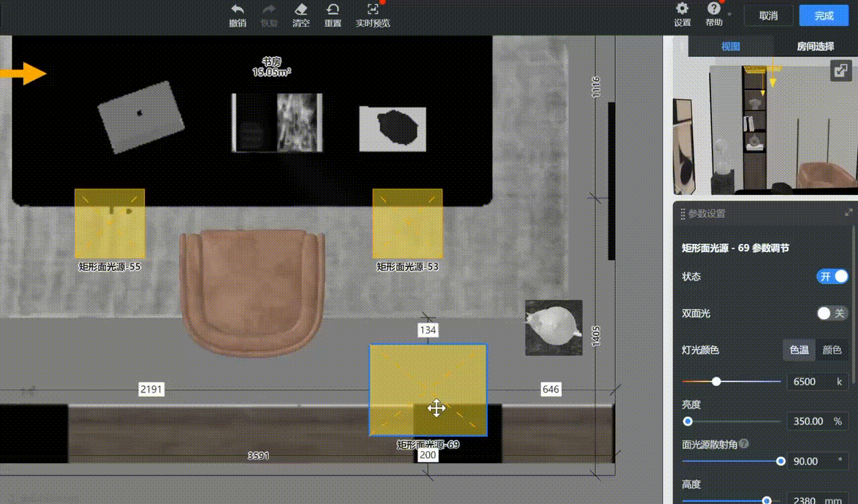
Task: Toggle the 状态 light on/off switch
Action: click(x=832, y=277)
